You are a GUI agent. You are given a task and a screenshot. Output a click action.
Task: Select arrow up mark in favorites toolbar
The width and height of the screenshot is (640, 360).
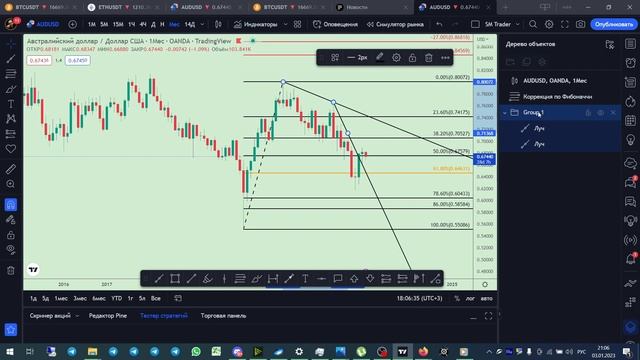point(354,279)
